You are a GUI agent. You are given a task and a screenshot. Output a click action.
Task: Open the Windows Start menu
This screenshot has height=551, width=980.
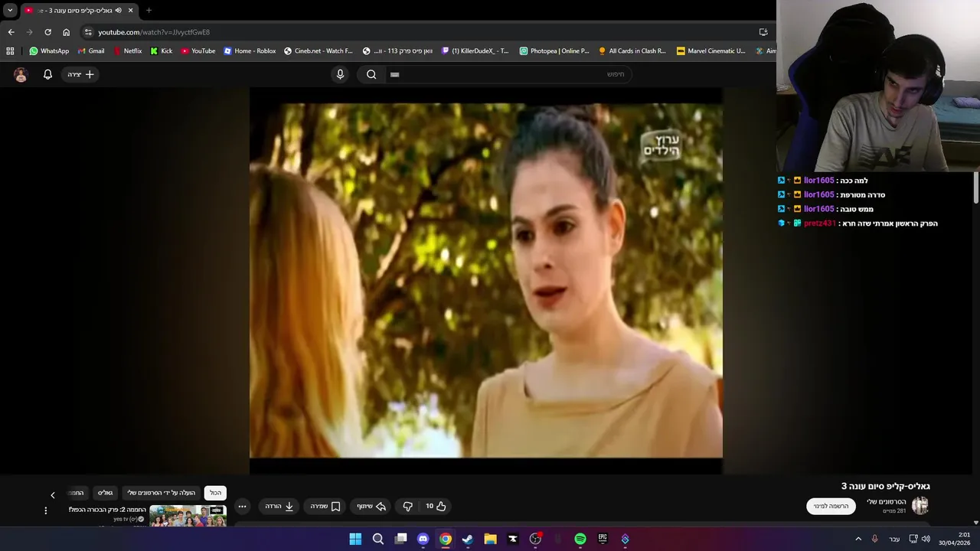[355, 539]
